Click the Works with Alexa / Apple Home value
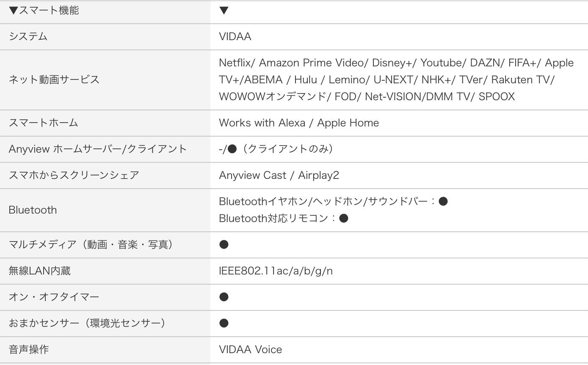The height and width of the screenshot is (365, 588). pos(299,123)
